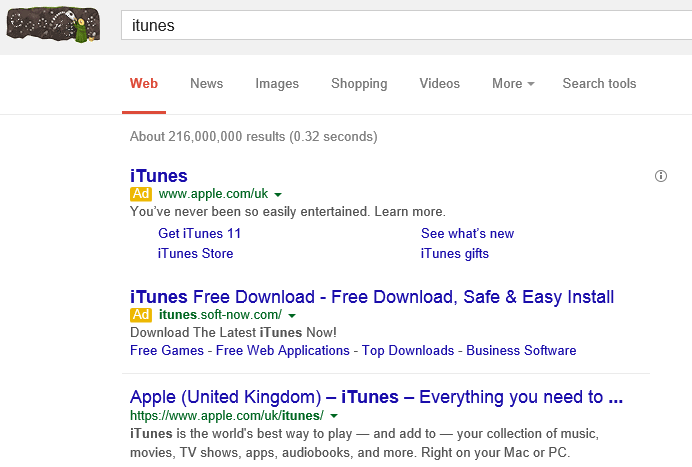692x467 pixels.
Task: Click 'You've never been so easily entertained' text
Action: tap(288, 211)
